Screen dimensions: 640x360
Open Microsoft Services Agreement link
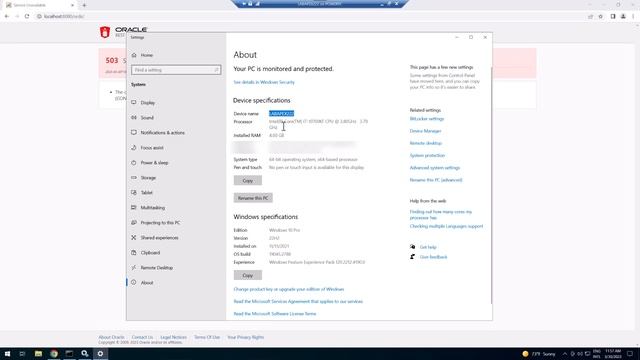[298, 301]
